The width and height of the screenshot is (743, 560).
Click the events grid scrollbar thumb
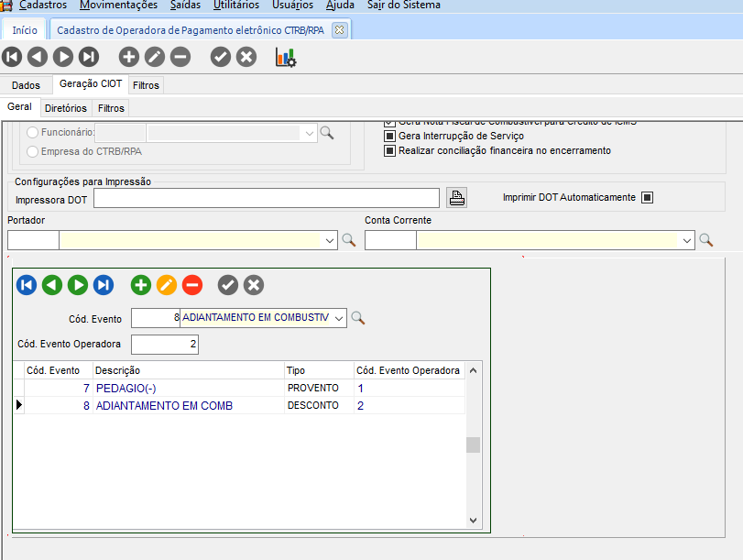coord(473,445)
